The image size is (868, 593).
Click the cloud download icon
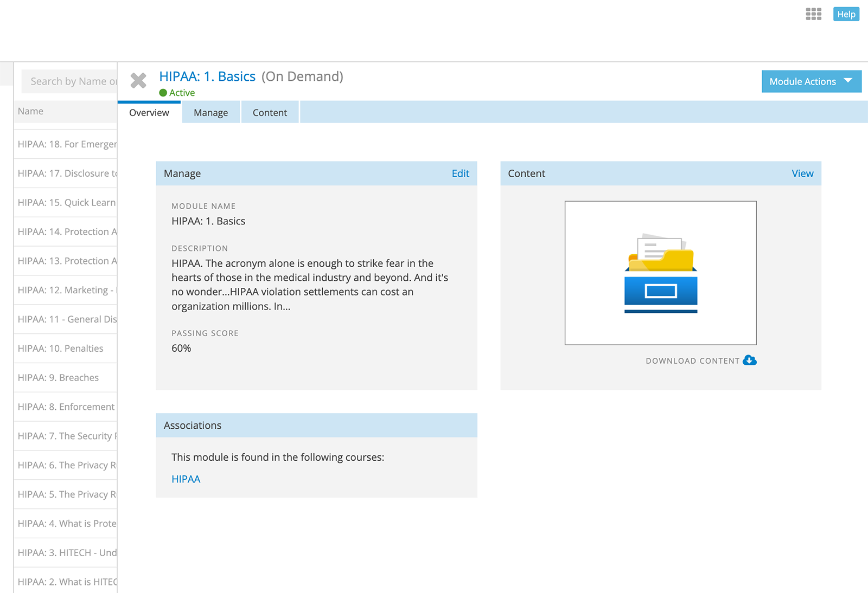point(750,360)
